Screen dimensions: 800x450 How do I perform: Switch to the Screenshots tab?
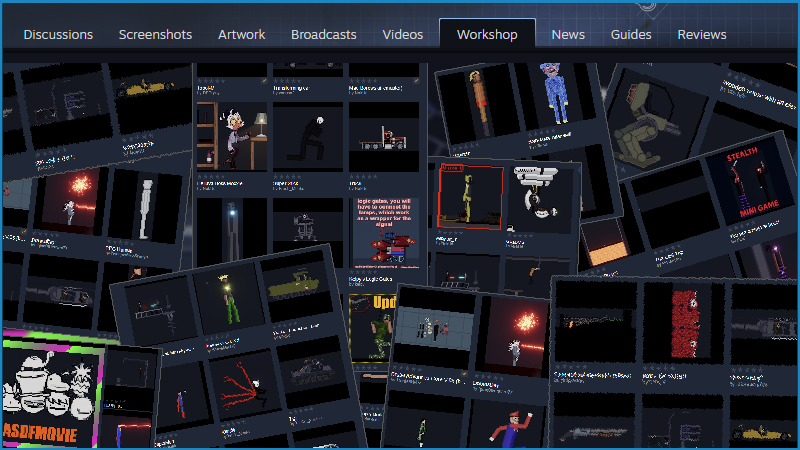(x=156, y=35)
